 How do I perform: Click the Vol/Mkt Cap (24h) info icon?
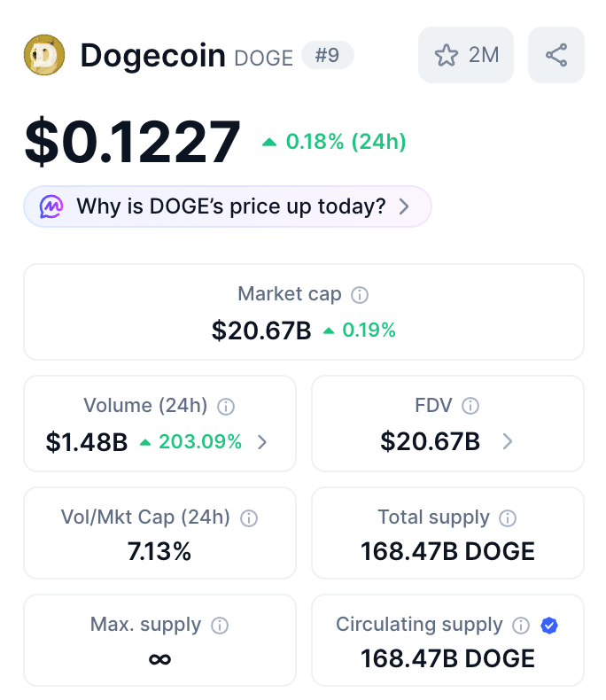tap(249, 518)
